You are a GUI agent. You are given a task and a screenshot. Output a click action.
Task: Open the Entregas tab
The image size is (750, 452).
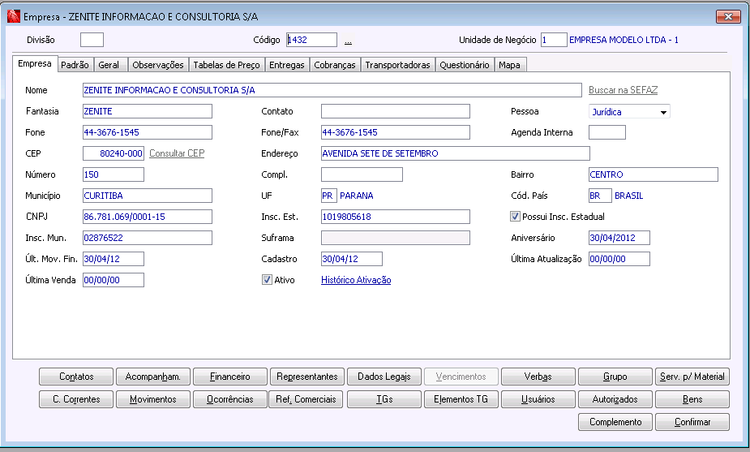point(287,65)
